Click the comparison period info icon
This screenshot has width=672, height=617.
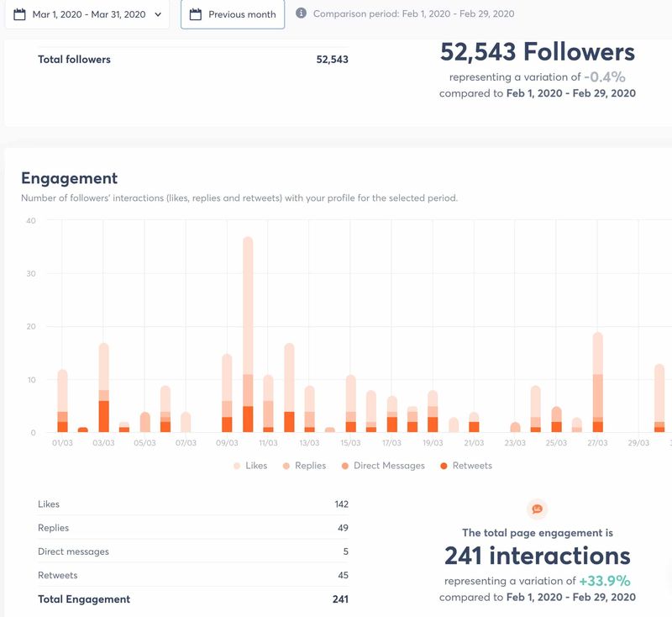pyautogui.click(x=302, y=13)
